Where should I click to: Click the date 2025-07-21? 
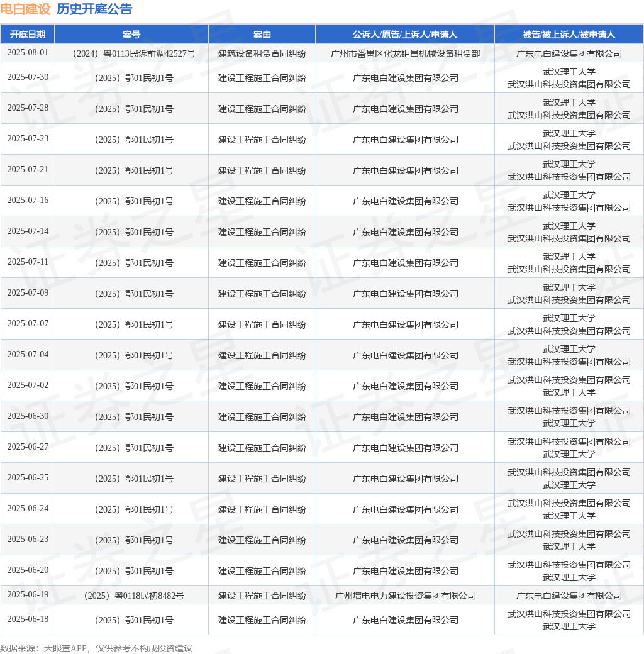pos(28,170)
